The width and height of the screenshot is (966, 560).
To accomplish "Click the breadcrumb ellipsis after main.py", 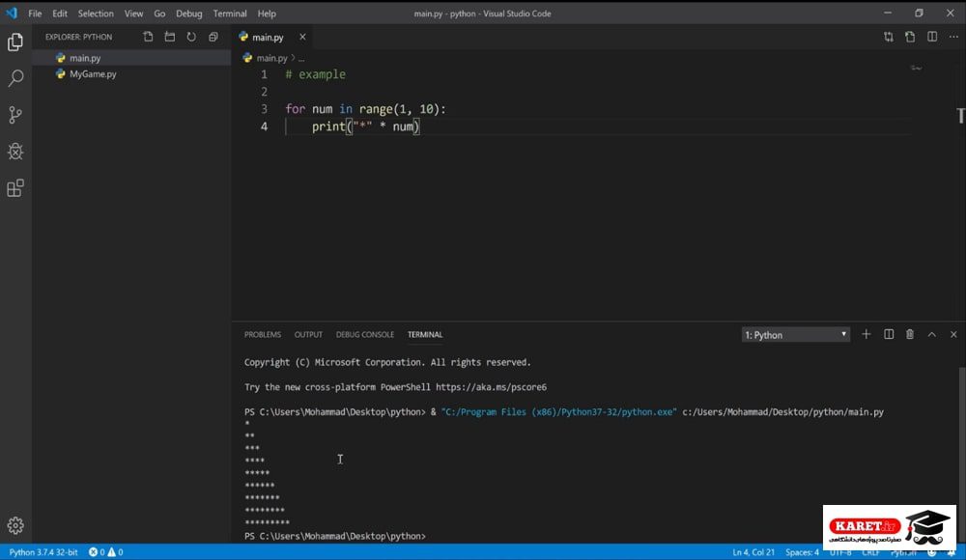I will point(301,58).
